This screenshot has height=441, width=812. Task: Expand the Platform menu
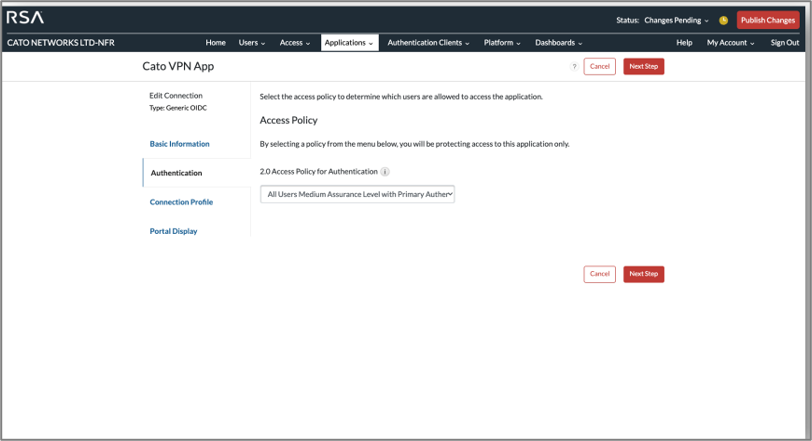(x=502, y=42)
